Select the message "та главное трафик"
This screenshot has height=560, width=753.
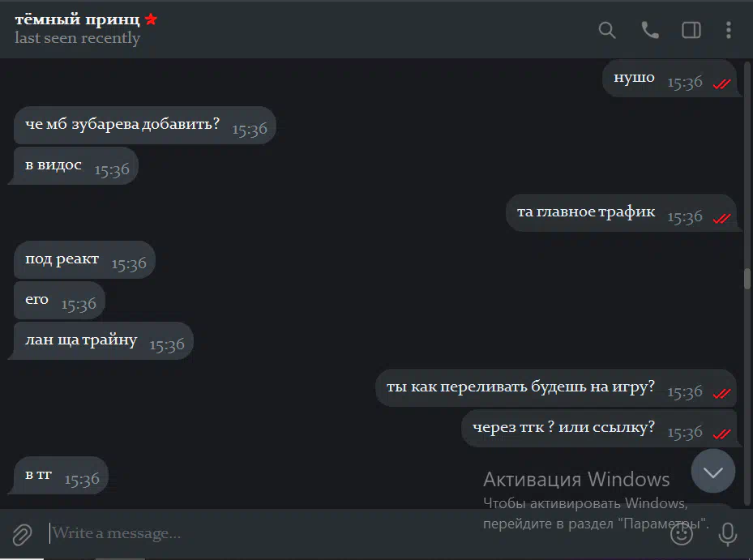point(622,213)
